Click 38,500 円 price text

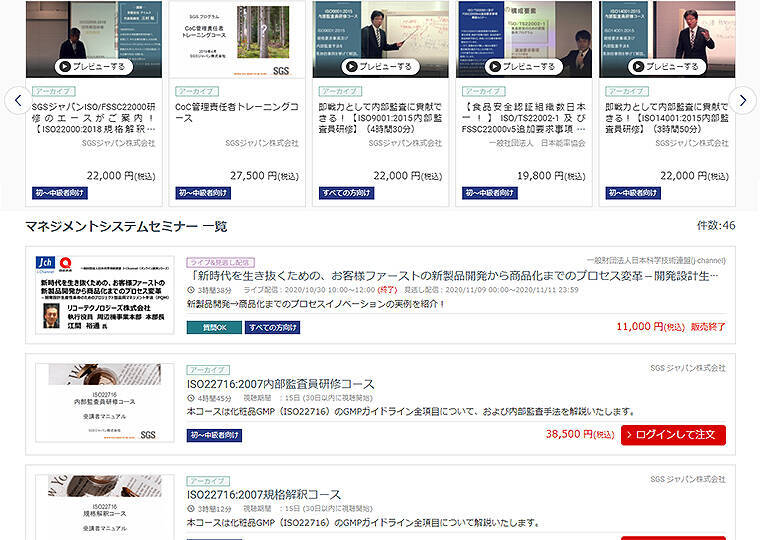coord(580,434)
